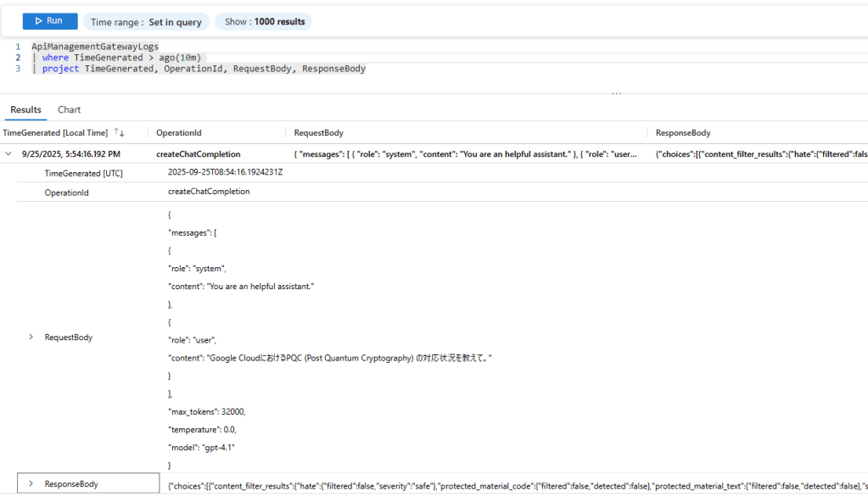This screenshot has width=868, height=502.
Task: Select the Results tab
Action: [25, 110]
